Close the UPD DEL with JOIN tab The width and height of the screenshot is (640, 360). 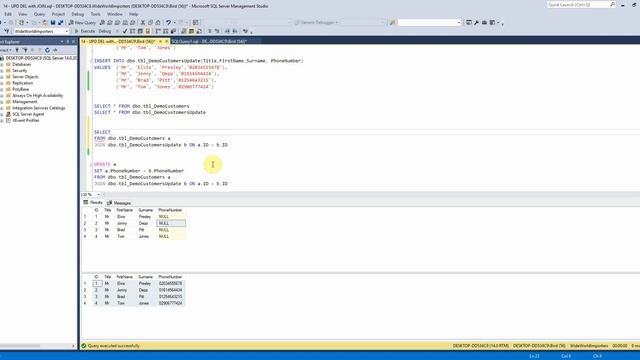(x=167, y=41)
